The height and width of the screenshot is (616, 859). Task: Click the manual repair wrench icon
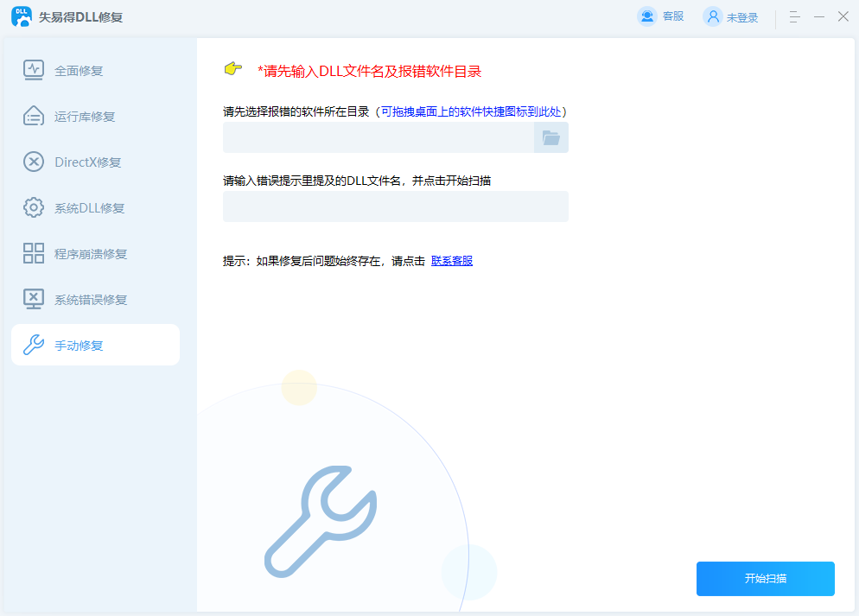point(33,345)
